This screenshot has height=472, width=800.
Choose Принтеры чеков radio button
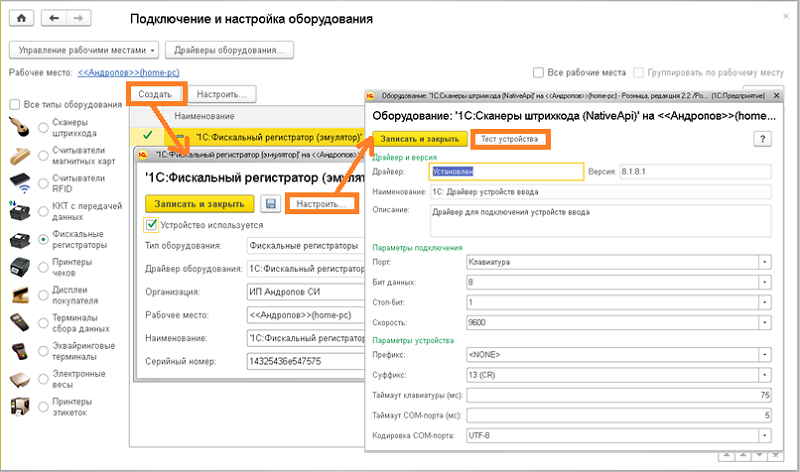(x=43, y=267)
